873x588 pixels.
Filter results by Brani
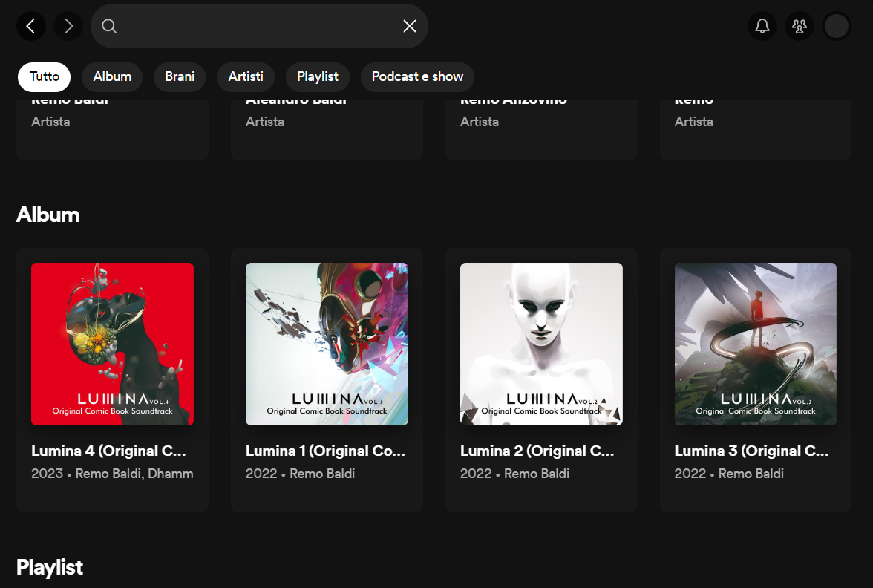coord(179,76)
